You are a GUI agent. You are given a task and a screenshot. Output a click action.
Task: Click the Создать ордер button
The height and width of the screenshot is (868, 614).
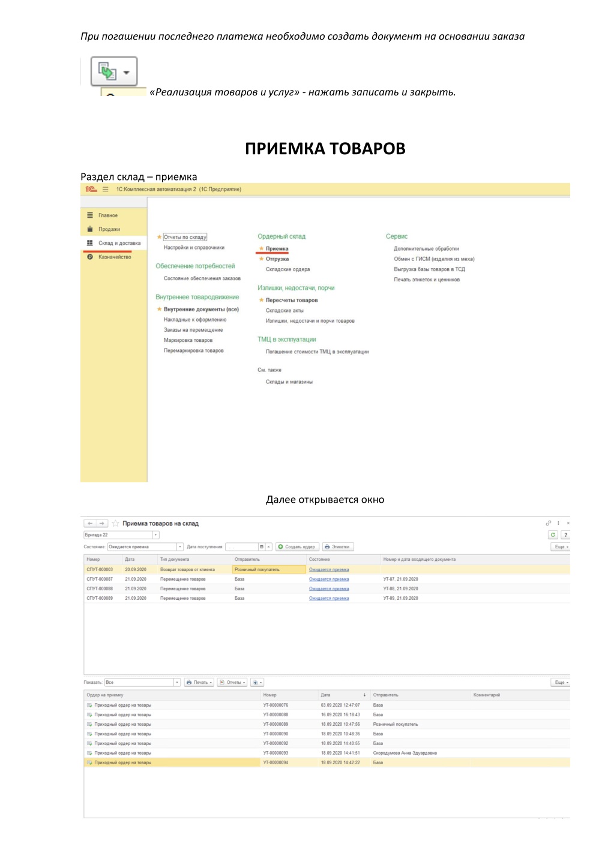pos(296,547)
